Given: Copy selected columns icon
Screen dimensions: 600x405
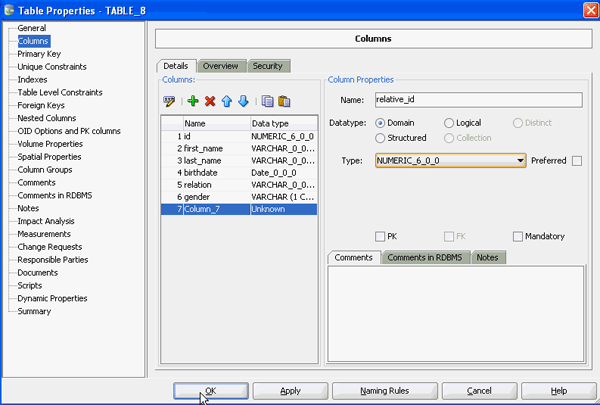Looking at the screenshot, I should 266,101.
